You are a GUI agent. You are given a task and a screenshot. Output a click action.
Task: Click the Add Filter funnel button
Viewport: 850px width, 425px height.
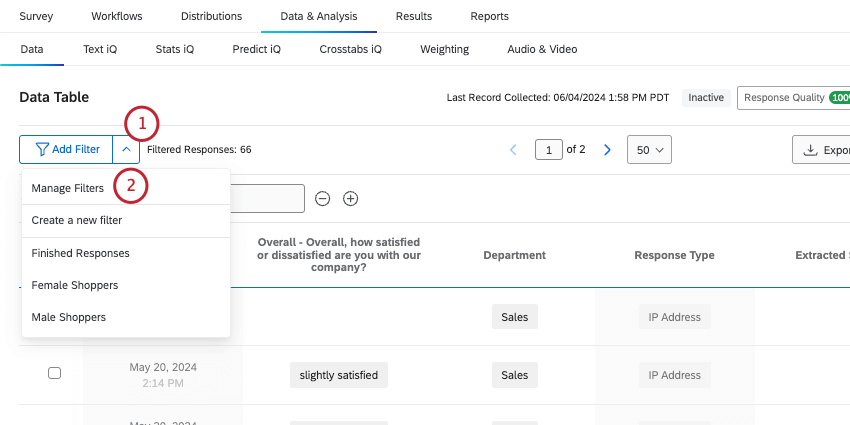pyautogui.click(x=67, y=150)
